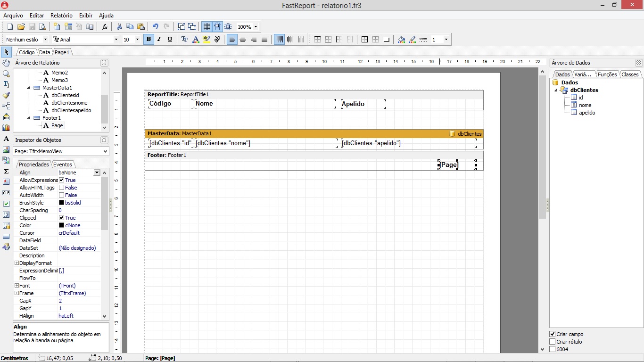The image size is (644, 362).
Task: Open the Align property dropdown showing baNone
Action: click(97, 172)
